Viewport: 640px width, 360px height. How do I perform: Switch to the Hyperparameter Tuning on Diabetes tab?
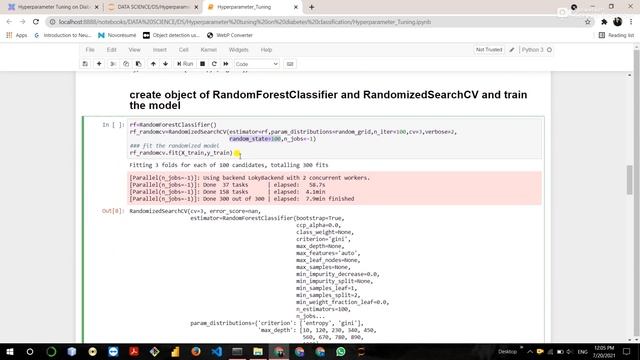[x=53, y=7]
